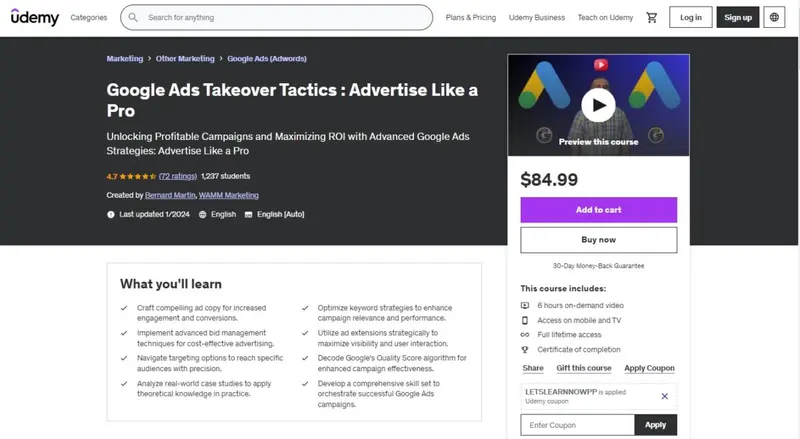Remove the LETSLEARNNOWPP coupon with X
Viewport: 800px width, 439px height.
(x=664, y=396)
